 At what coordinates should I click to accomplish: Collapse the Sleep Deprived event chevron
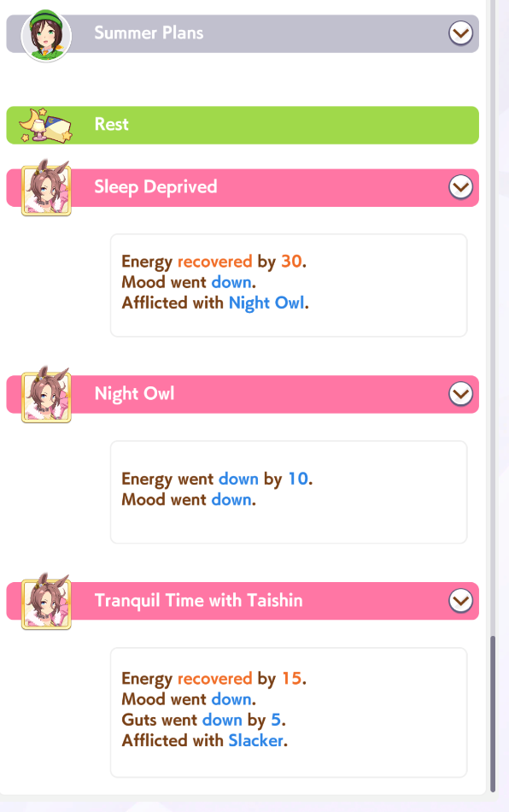click(460, 187)
